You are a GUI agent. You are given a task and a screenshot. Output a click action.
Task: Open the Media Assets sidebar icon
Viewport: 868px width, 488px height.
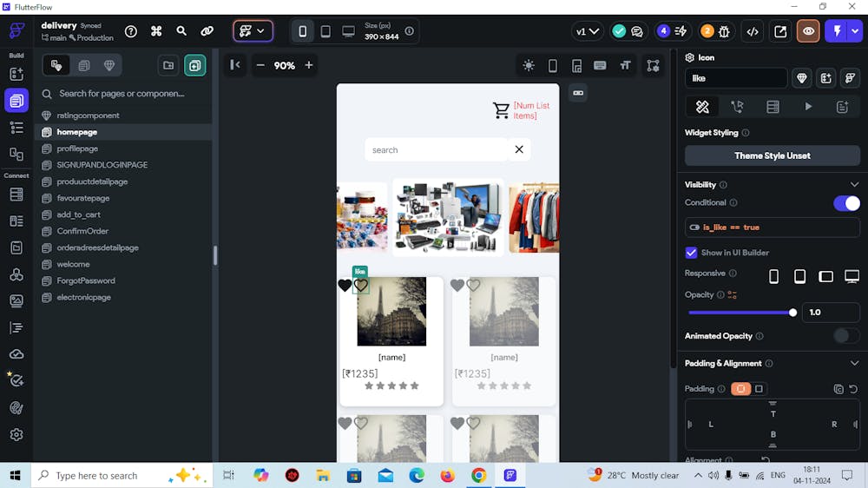16,300
